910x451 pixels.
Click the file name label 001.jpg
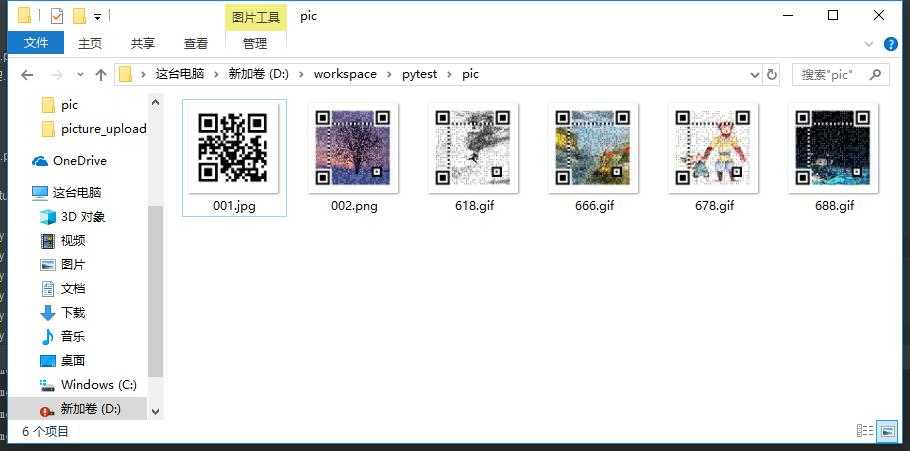234,205
